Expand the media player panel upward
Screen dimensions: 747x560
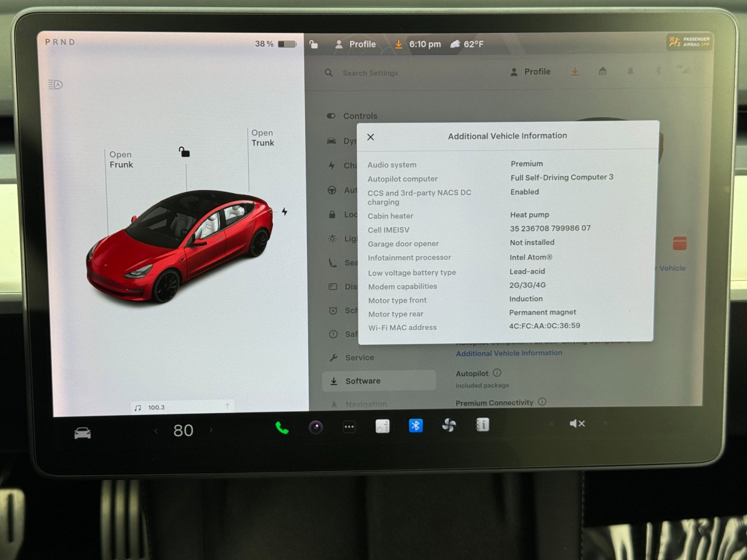pyautogui.click(x=227, y=406)
